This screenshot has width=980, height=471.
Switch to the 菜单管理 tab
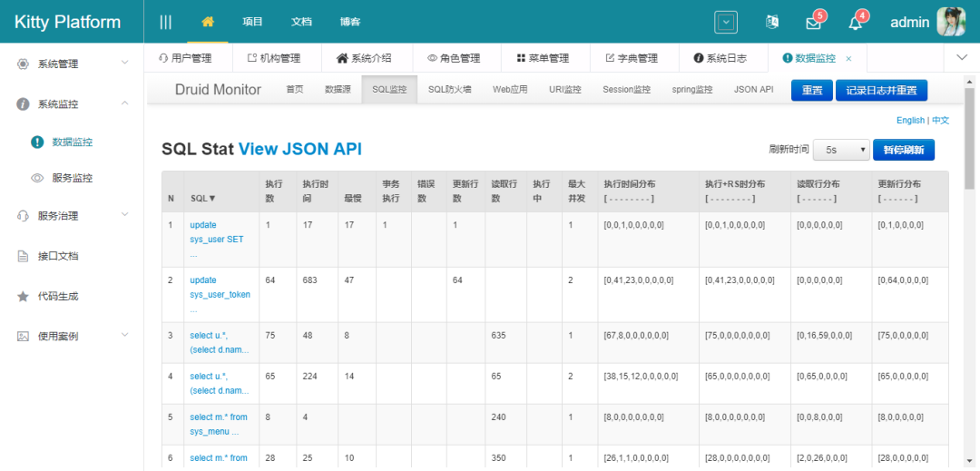(544, 58)
